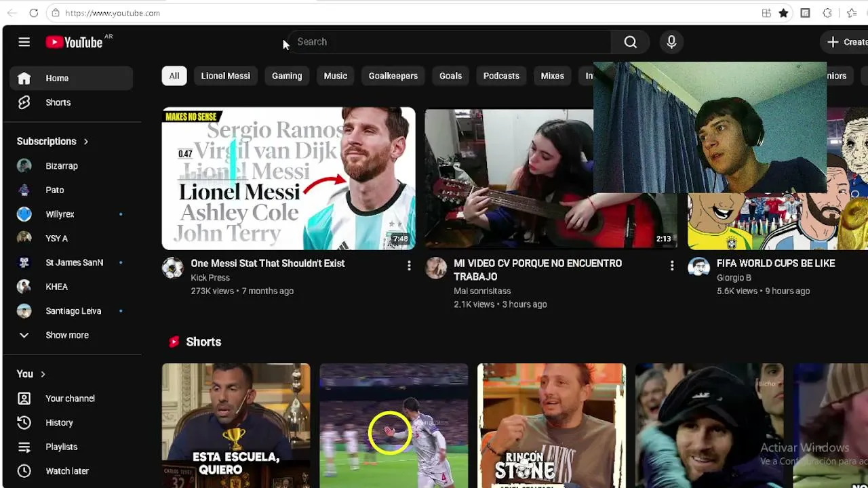Open the ESTA ESCUELA, QUIERO short
The height and width of the screenshot is (488, 868).
point(236,426)
